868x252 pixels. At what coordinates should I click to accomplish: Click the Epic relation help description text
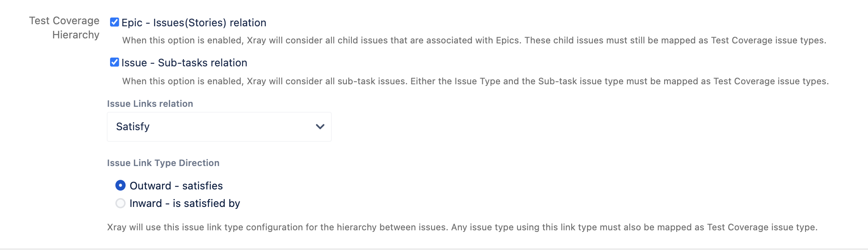(474, 40)
